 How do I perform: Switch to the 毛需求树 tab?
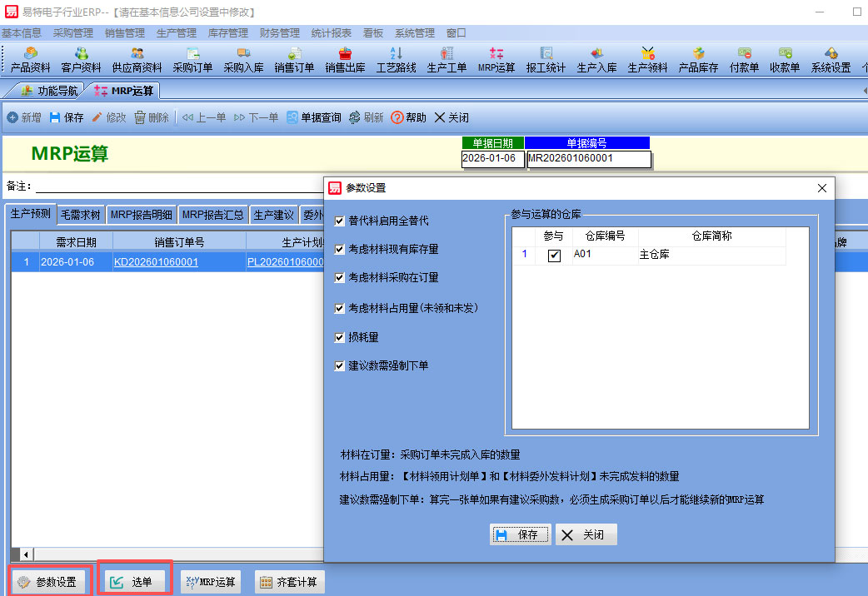pyautogui.click(x=80, y=215)
